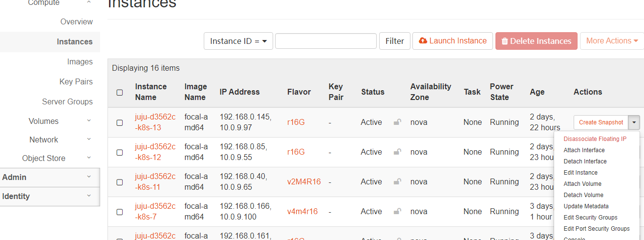Click lock icon in juju-d3562c-k8s-7 row
Image resolution: width=644 pixels, height=240 pixels.
[398, 211]
